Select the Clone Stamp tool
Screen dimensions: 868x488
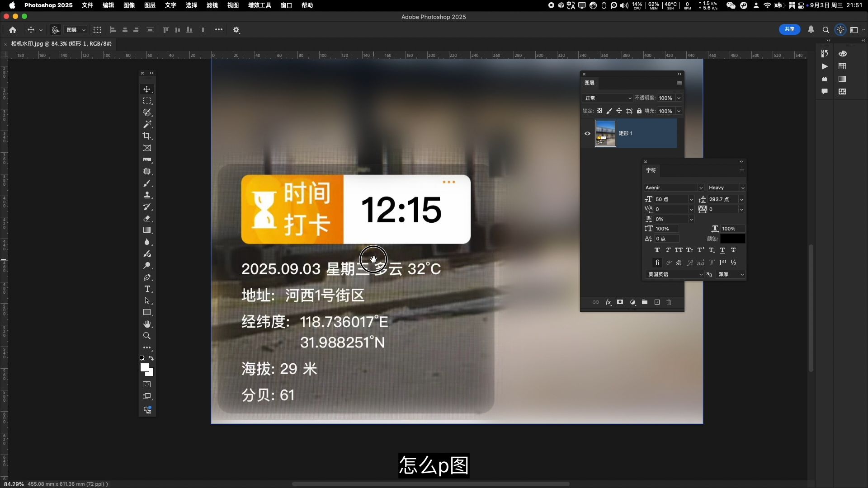(147, 195)
